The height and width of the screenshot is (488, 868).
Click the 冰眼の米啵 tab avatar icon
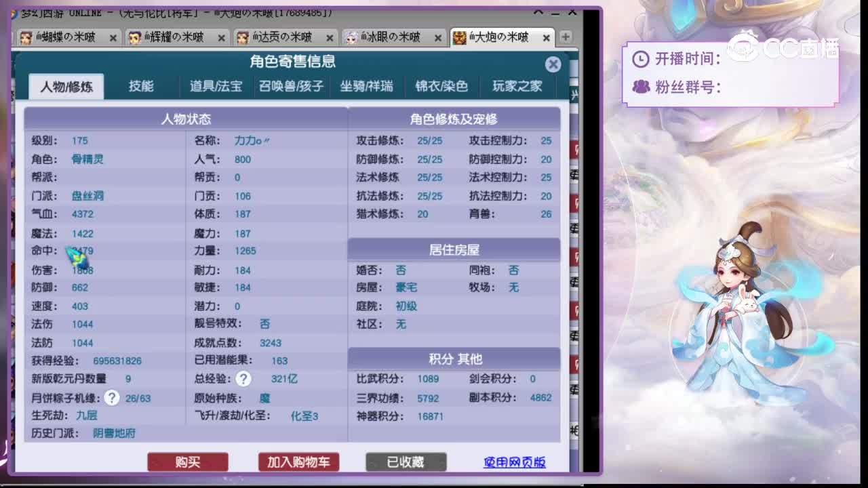351,37
